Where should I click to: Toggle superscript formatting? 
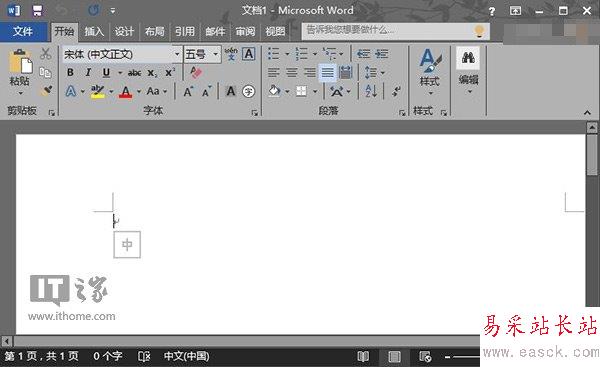[170, 72]
